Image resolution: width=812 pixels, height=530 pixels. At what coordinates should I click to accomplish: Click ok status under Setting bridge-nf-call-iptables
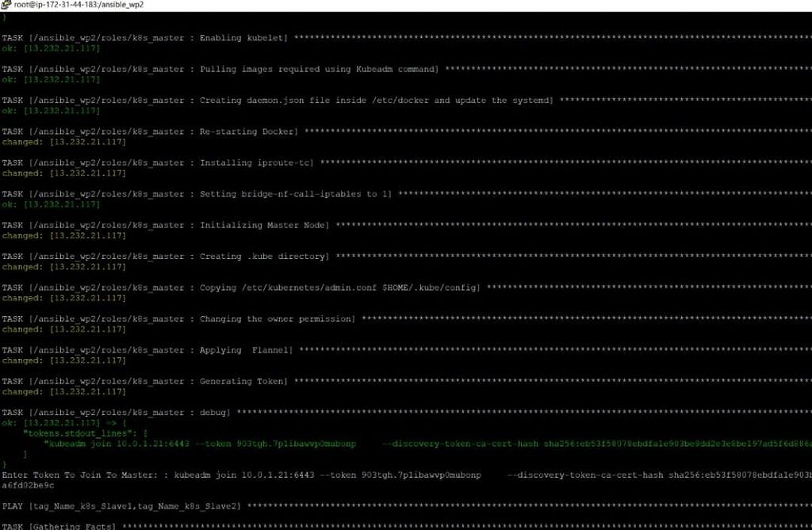coord(51,204)
